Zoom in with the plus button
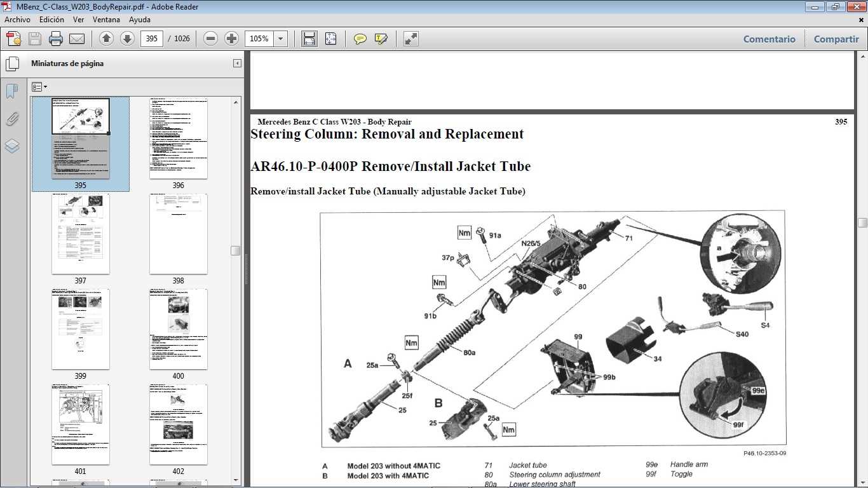Image resolution: width=868 pixels, height=488 pixels. click(232, 39)
